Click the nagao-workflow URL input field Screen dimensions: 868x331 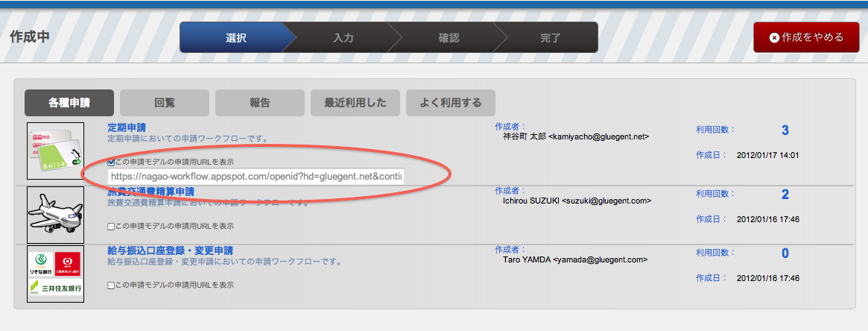pos(256,177)
